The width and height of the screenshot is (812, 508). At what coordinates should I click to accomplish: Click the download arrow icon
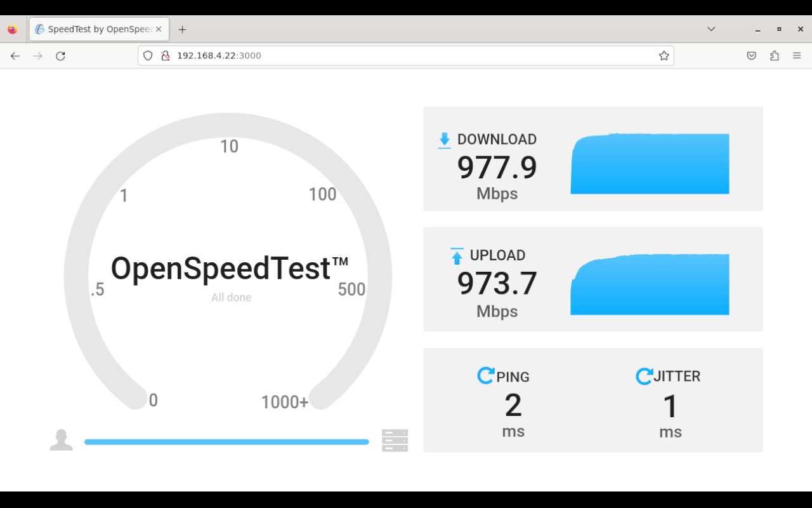tap(444, 140)
